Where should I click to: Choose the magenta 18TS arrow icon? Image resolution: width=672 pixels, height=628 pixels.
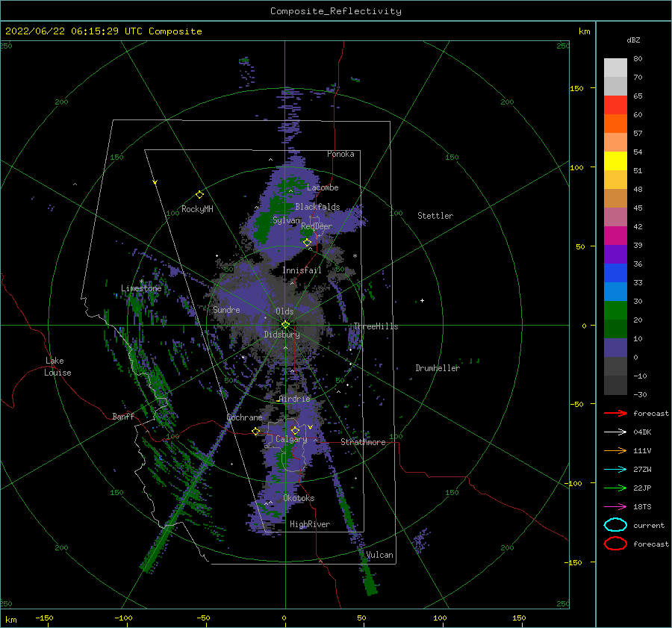615,507
